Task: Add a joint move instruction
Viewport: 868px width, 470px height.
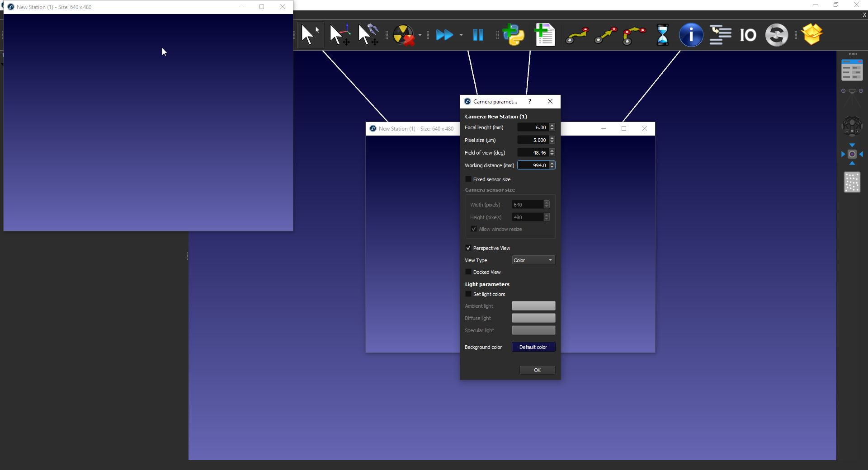Action: pyautogui.click(x=577, y=35)
